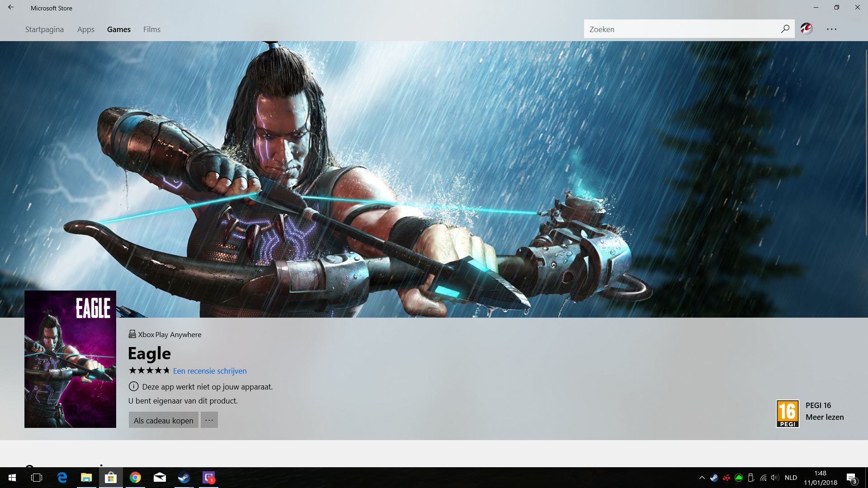868x488 pixels.
Task: Click the five-star rating
Action: tap(149, 371)
